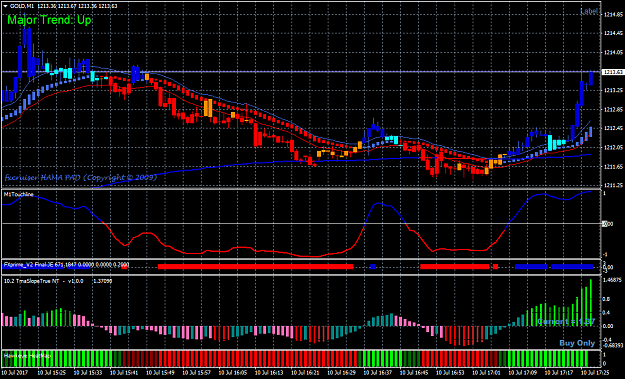This screenshot has height=379, width=625.
Task: Click the '10 Jul 17:09' time axis label
Action: [x=523, y=373]
